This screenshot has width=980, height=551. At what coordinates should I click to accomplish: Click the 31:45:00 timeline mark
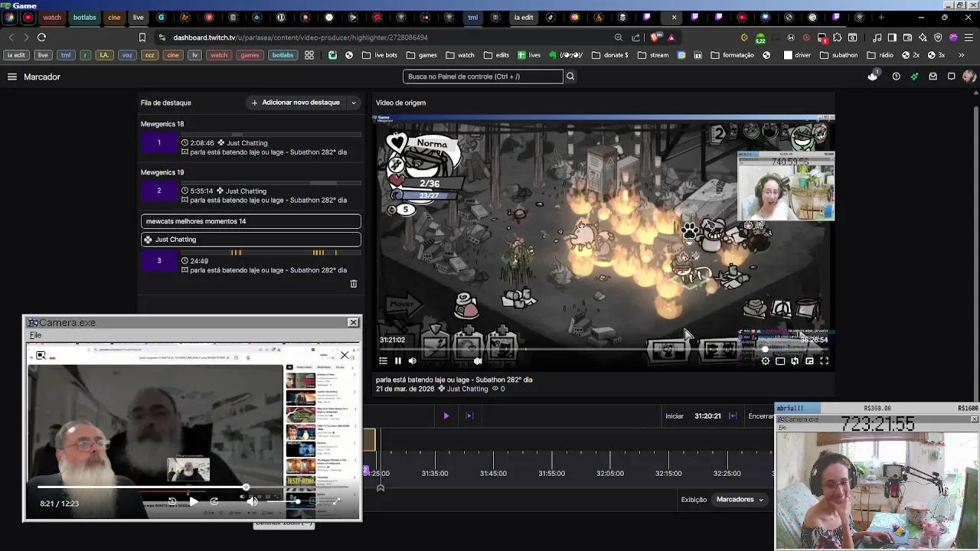pyautogui.click(x=493, y=473)
